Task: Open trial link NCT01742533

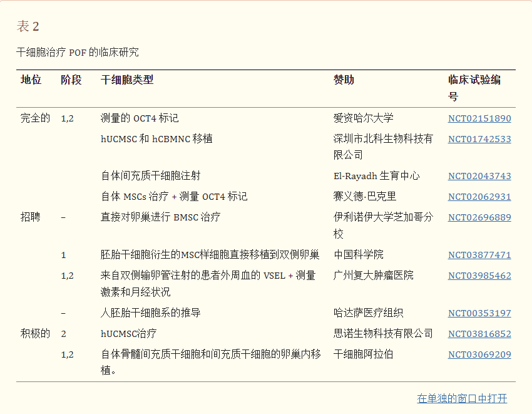Action: (x=479, y=139)
